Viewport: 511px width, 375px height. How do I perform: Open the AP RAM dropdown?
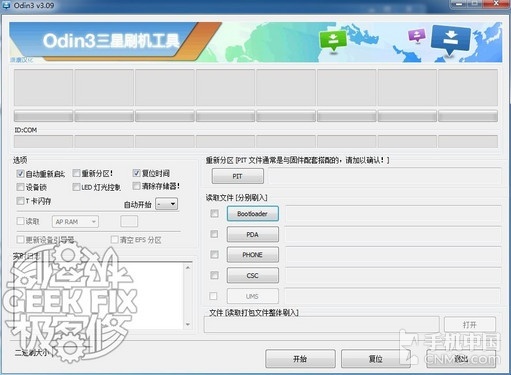coord(75,222)
